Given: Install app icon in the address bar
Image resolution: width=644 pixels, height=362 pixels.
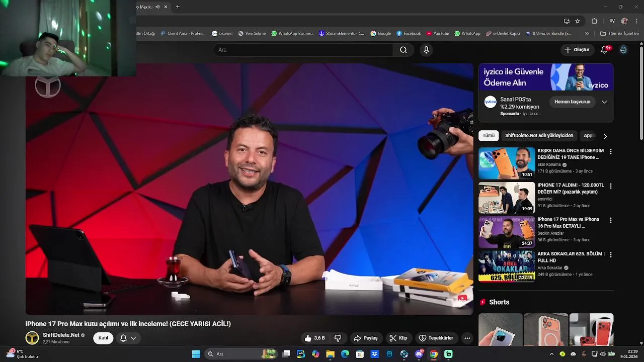Looking at the screenshot, I should (x=567, y=21).
